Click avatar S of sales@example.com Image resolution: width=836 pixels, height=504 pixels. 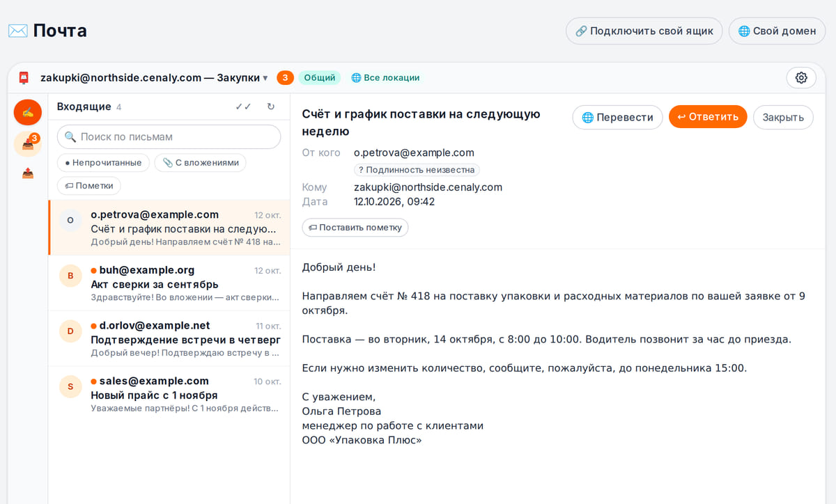pos(70,386)
